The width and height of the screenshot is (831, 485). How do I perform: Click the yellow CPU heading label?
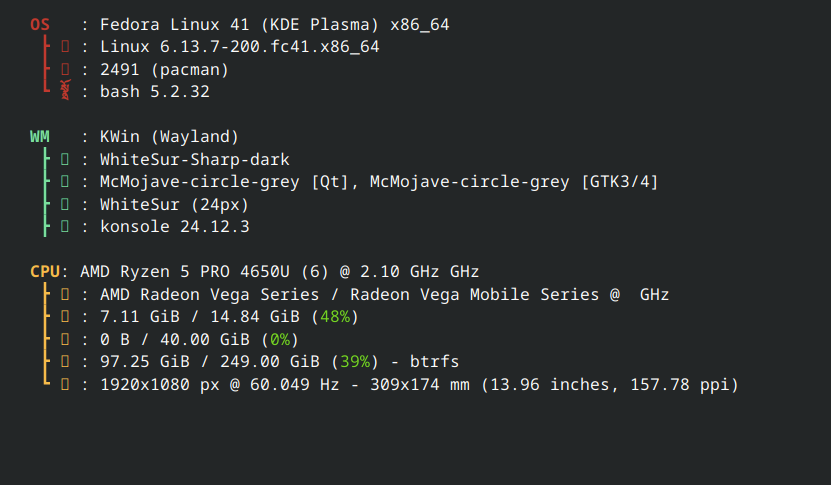pyautogui.click(x=45, y=271)
